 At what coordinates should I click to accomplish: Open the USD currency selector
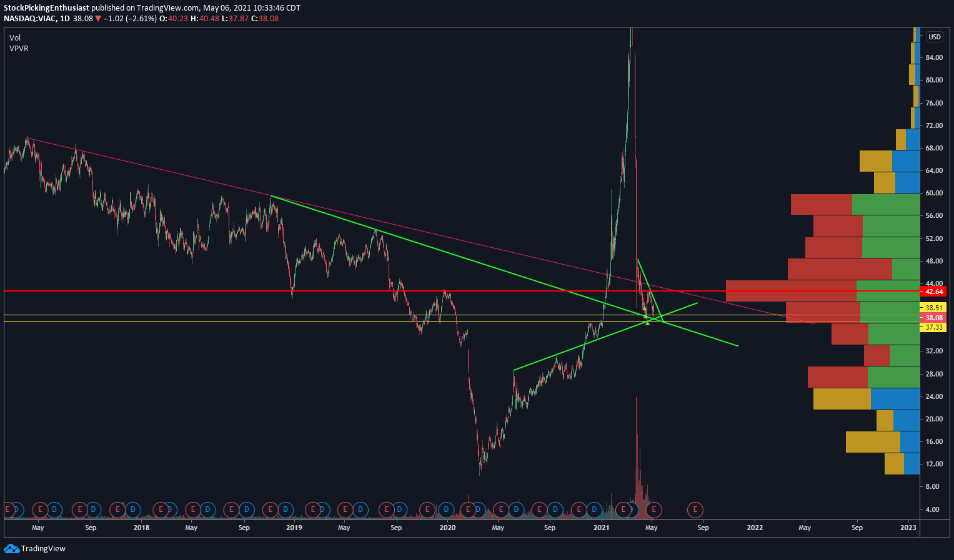(x=934, y=37)
